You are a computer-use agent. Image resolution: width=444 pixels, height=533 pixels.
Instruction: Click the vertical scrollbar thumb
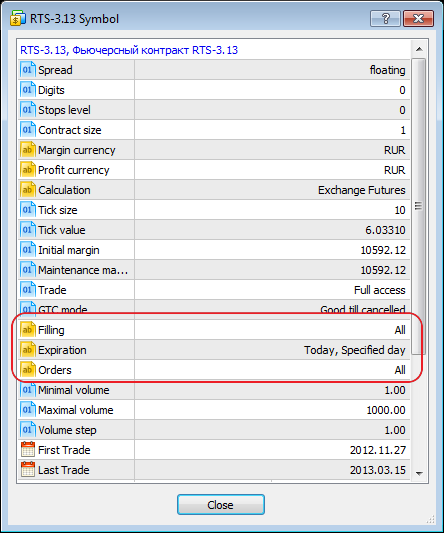(x=419, y=206)
